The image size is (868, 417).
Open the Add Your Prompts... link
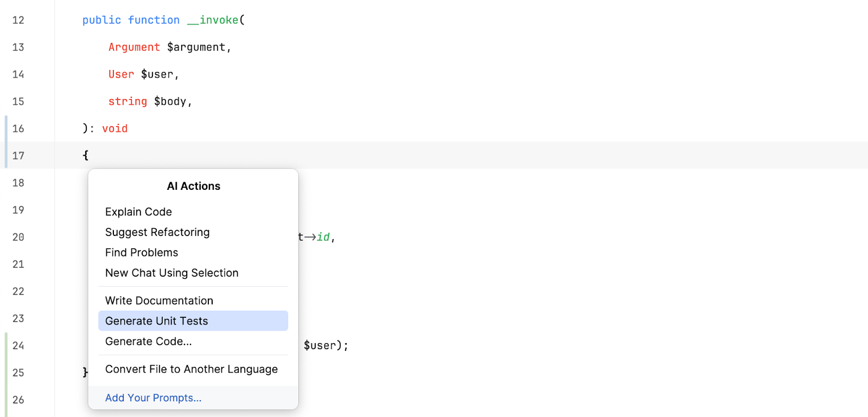(153, 398)
